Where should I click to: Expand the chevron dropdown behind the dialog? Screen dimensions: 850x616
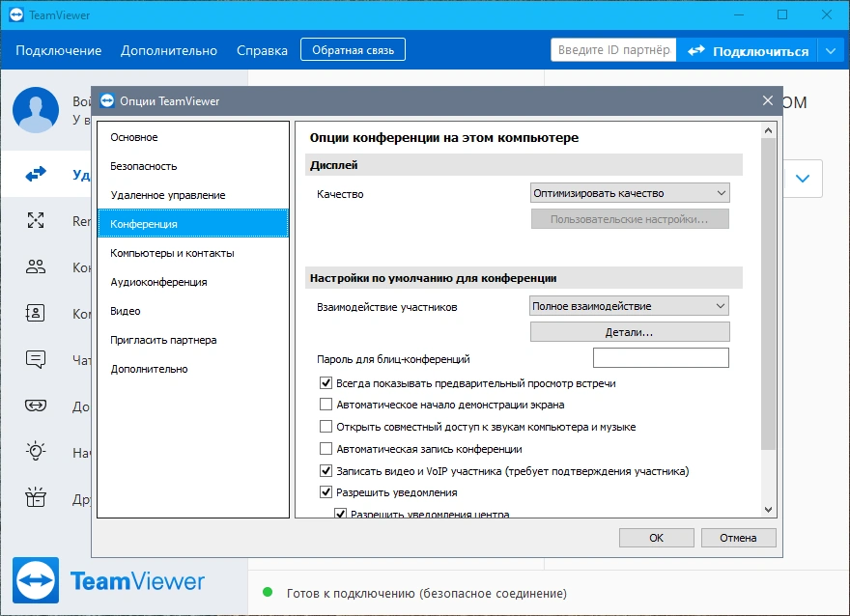point(803,179)
